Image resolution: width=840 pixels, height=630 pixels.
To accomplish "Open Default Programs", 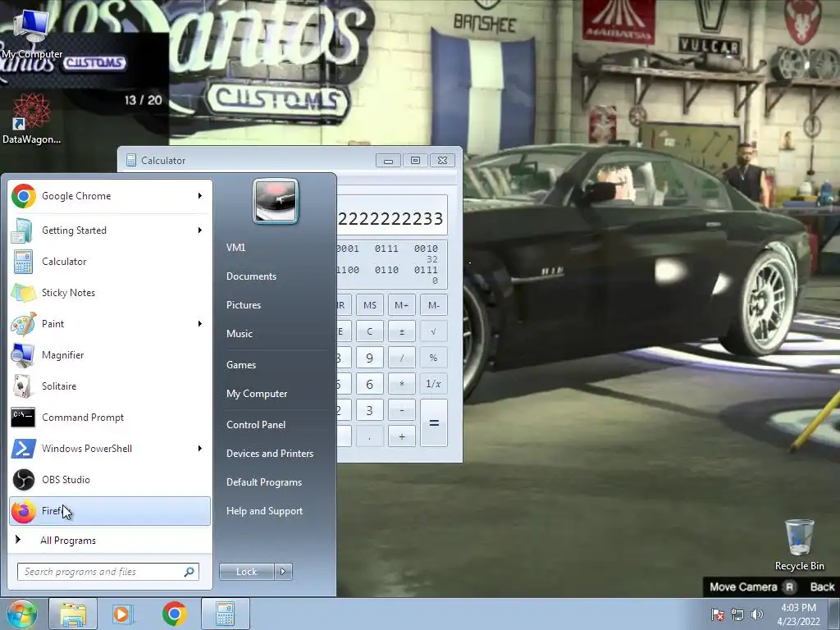I will coord(264,482).
